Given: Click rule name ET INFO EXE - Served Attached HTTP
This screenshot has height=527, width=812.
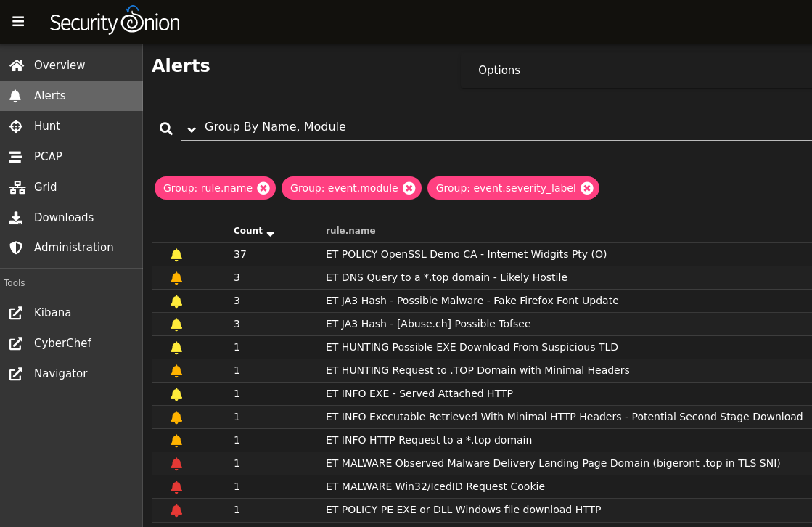Looking at the screenshot, I should pos(419,394).
